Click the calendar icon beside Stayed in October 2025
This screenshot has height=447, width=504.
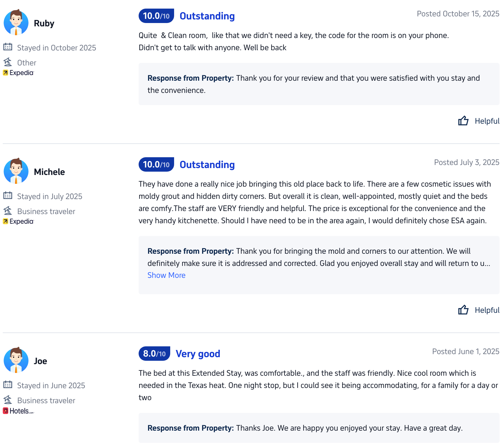click(8, 47)
